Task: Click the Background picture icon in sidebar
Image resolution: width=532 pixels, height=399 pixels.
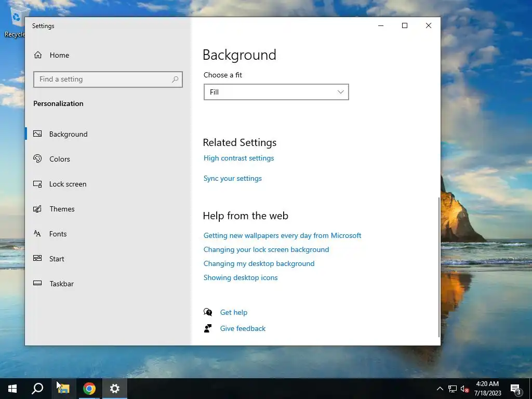Action: (37, 134)
